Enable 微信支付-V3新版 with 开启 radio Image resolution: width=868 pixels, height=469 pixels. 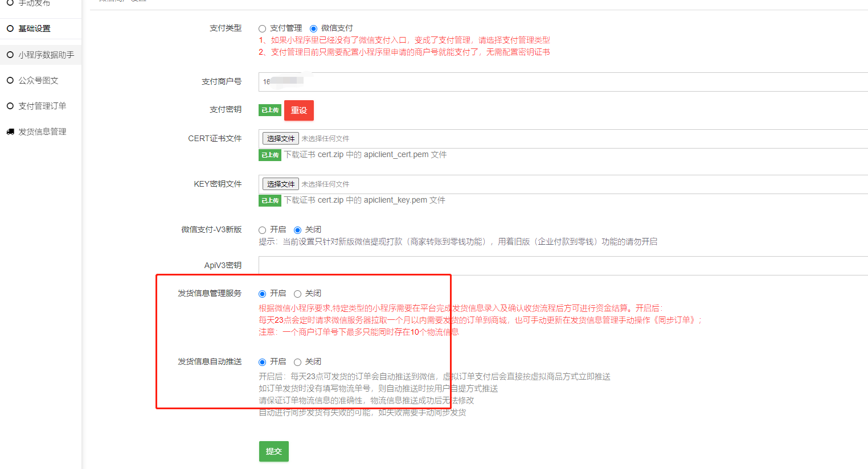pyautogui.click(x=263, y=230)
